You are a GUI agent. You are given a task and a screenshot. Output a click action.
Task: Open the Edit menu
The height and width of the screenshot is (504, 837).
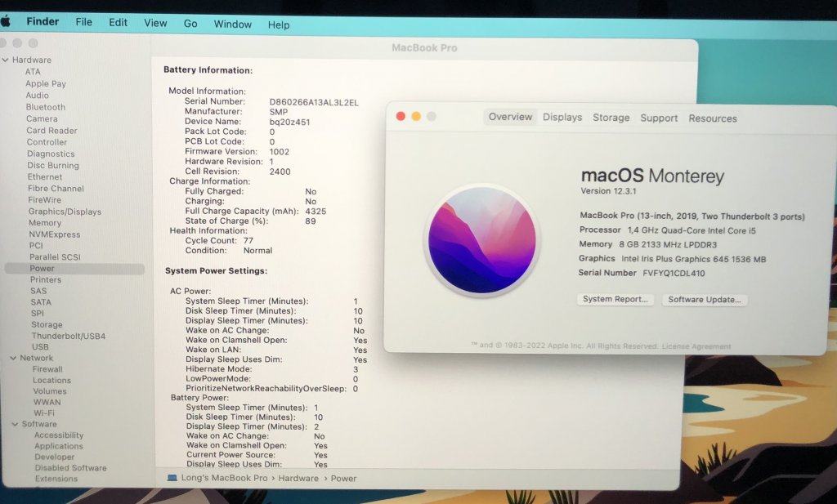pos(118,22)
